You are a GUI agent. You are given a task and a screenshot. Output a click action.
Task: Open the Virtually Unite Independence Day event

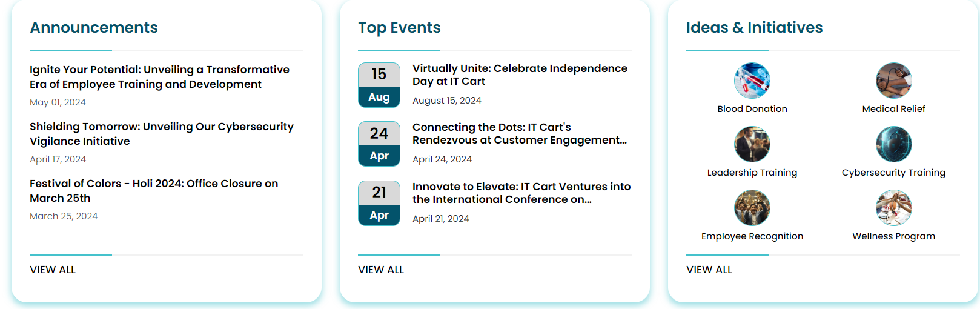[x=520, y=75]
